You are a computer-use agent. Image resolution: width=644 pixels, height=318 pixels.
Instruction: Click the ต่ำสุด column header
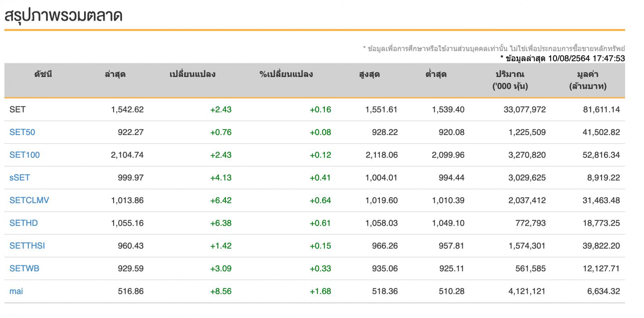coord(436,74)
